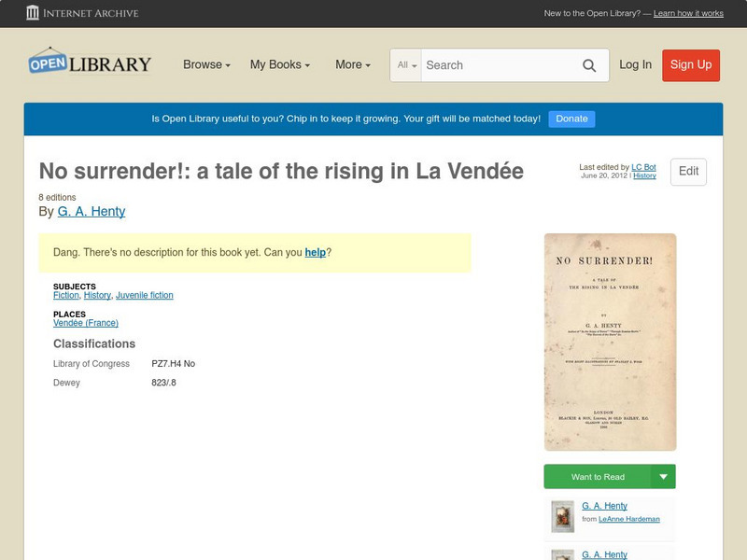Expand the All search filter dropdown
The height and width of the screenshot is (560, 747).
(x=407, y=65)
